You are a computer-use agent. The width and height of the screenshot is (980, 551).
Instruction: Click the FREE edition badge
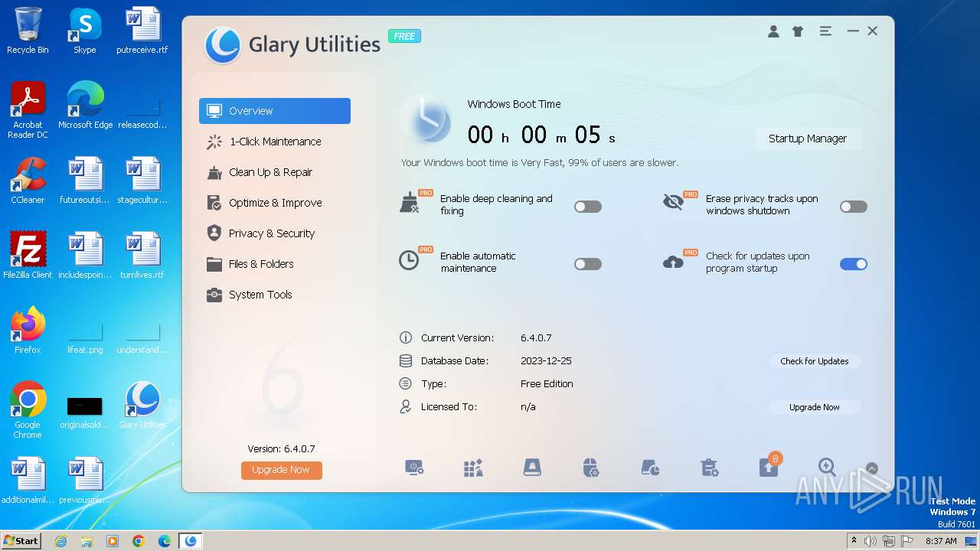coord(404,36)
